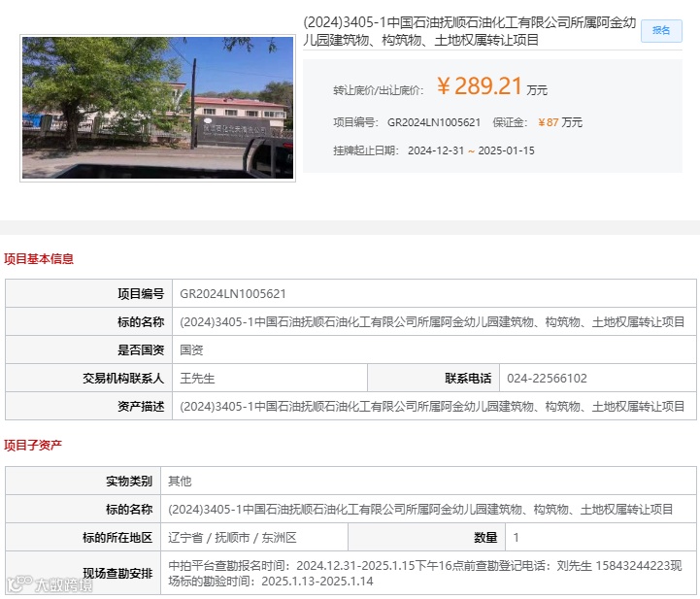Click the deposit amount ¥87 万元

click(x=560, y=122)
